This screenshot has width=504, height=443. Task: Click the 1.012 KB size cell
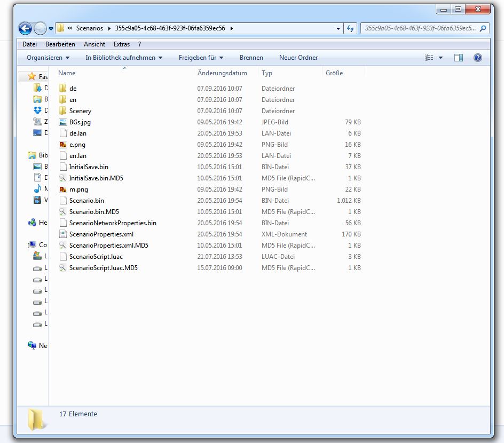(349, 201)
